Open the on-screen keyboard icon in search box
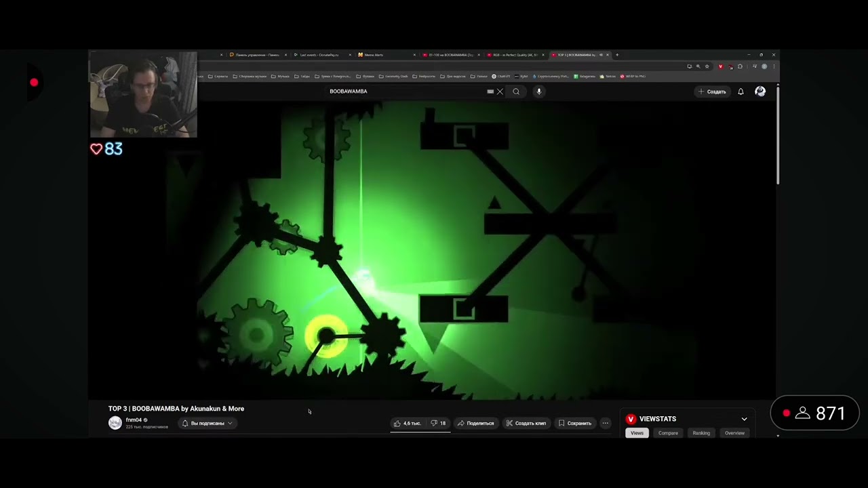 (x=490, y=91)
